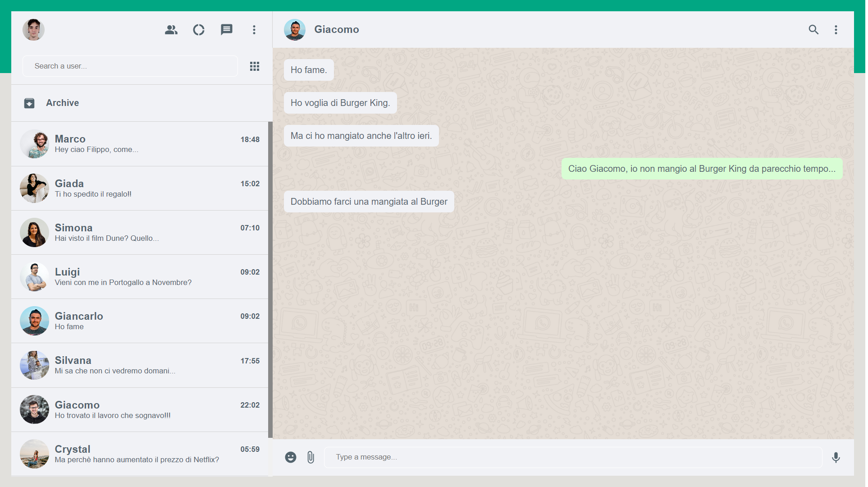
Task: Click the contacts icon in the left toolbar
Action: 171,29
